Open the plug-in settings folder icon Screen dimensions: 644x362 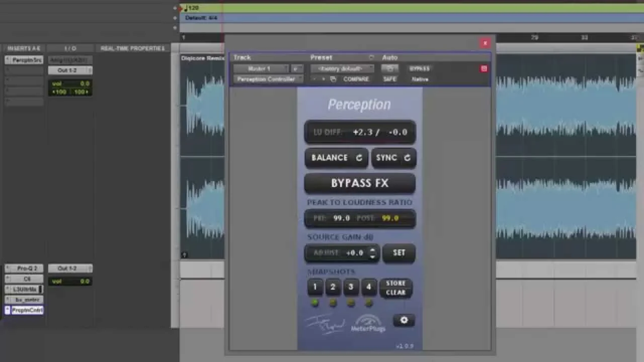[333, 79]
